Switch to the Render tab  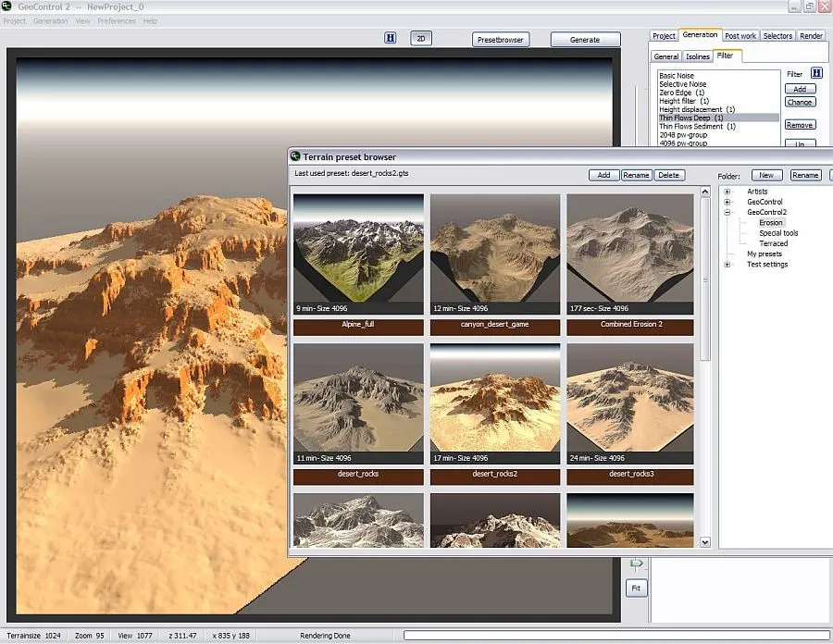[x=811, y=35]
